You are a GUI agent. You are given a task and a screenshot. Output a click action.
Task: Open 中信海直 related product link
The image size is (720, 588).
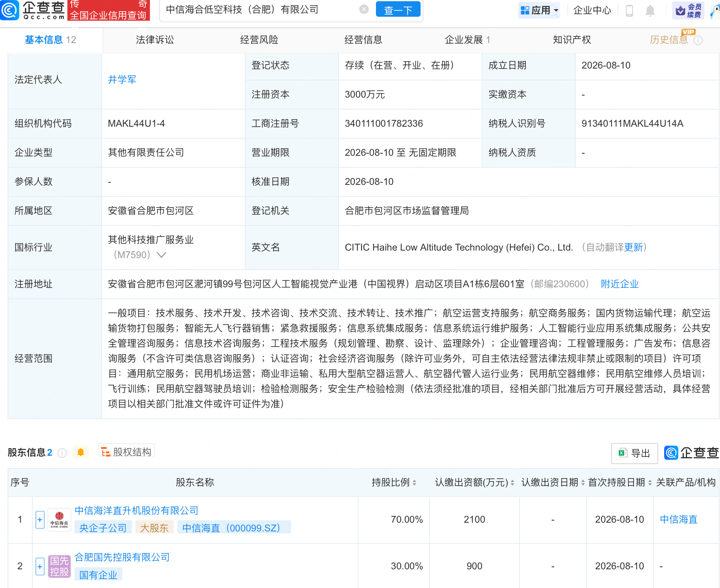679,519
